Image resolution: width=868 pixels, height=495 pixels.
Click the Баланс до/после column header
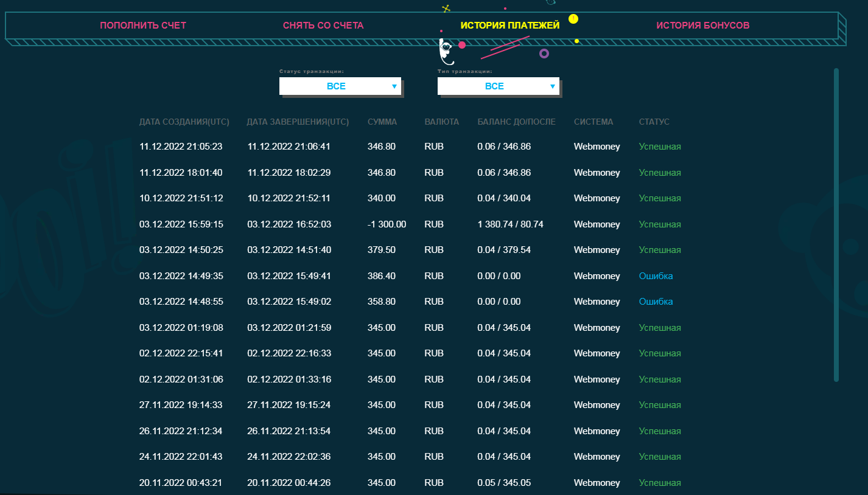pos(516,122)
